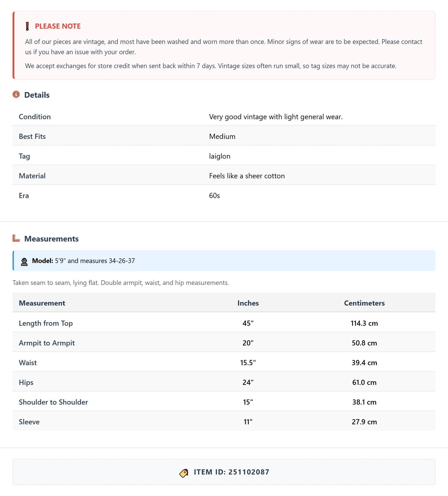This screenshot has width=448, height=496.
Task: Click the Measurements ruler icon
Action: tap(16, 238)
